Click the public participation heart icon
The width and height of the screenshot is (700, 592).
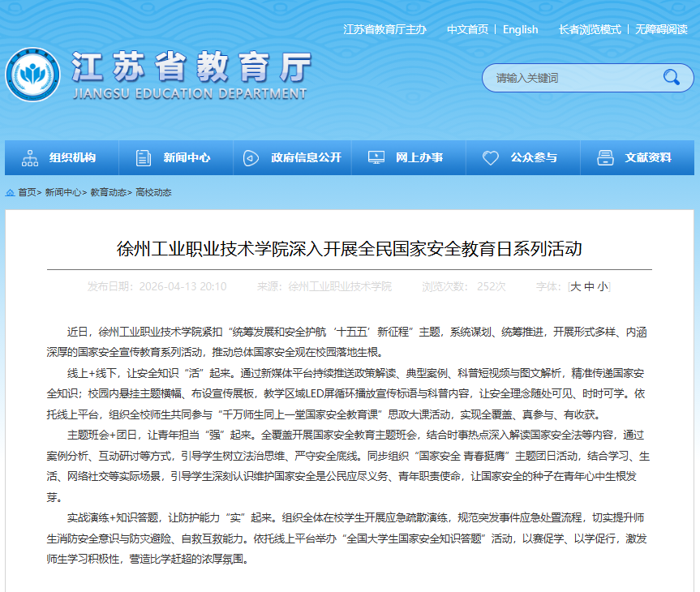(x=490, y=158)
